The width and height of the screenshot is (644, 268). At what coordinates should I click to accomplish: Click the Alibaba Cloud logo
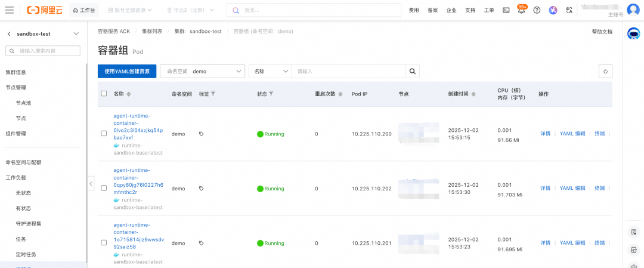coord(45,10)
